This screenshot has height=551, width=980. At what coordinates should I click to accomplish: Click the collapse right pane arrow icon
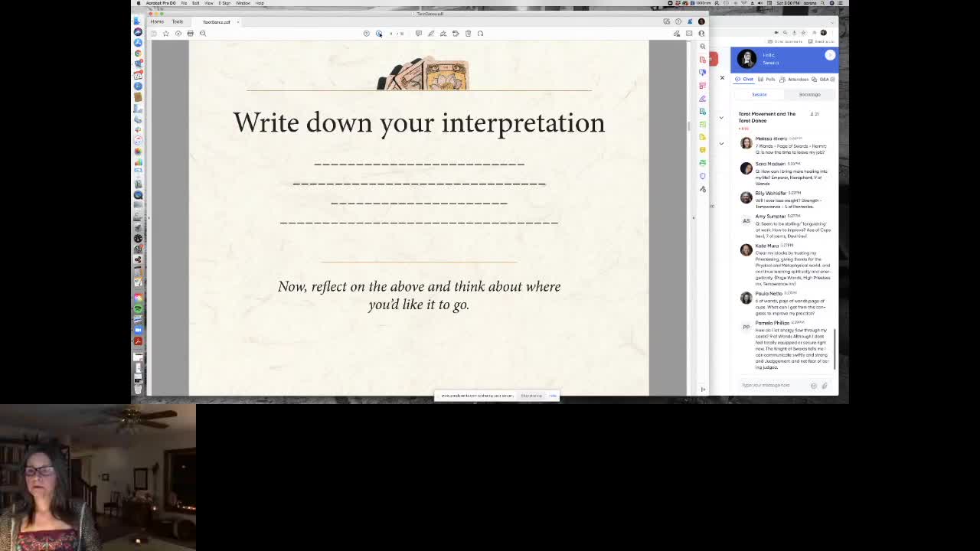coord(703,390)
